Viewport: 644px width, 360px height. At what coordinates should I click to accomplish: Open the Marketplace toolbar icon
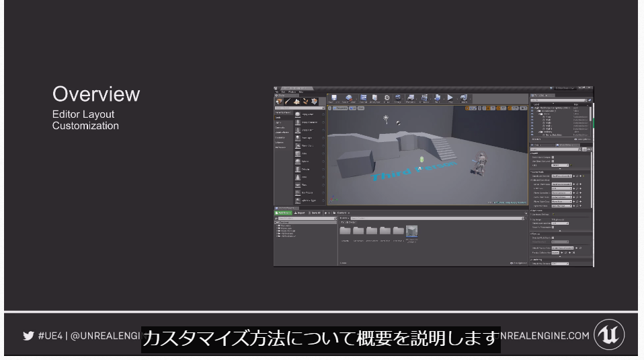pyautogui.click(x=374, y=98)
